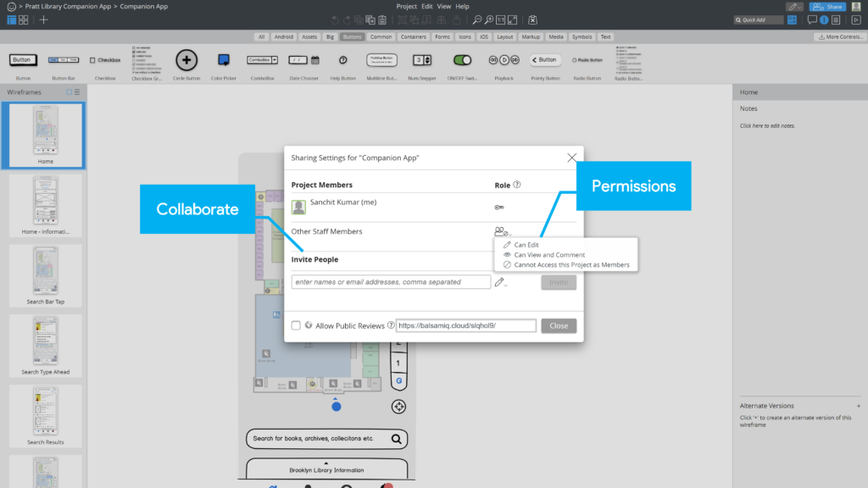
Task: Switch to the Icons component tab
Action: coord(465,36)
